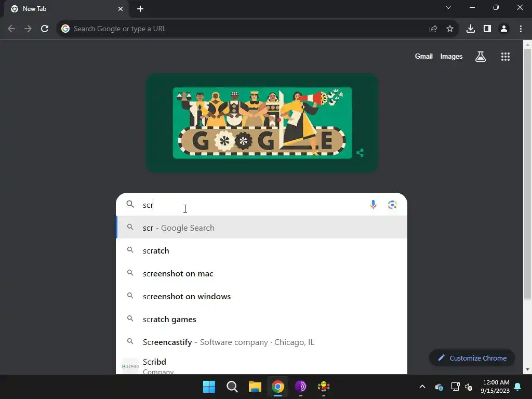The height and width of the screenshot is (399, 532).
Task: Choose the 'scratch' suggestion
Action: pyautogui.click(x=262, y=250)
